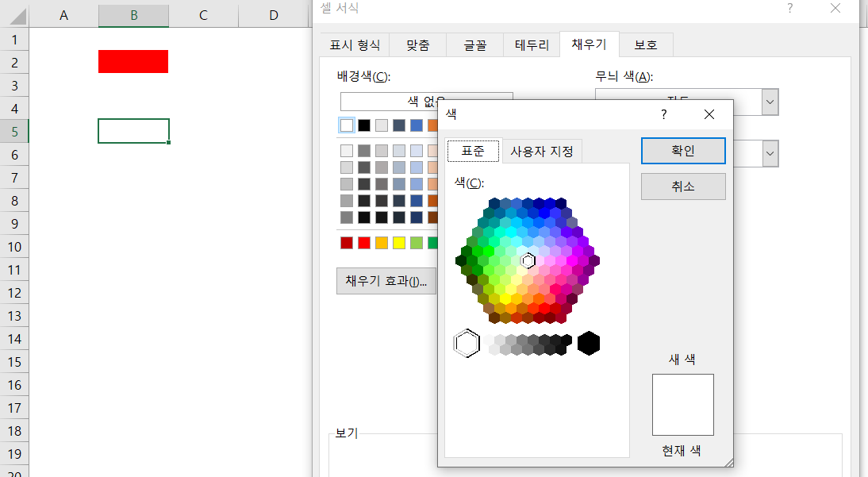Select the dark red swatch in background colors
The width and height of the screenshot is (868, 477).
coord(347,243)
